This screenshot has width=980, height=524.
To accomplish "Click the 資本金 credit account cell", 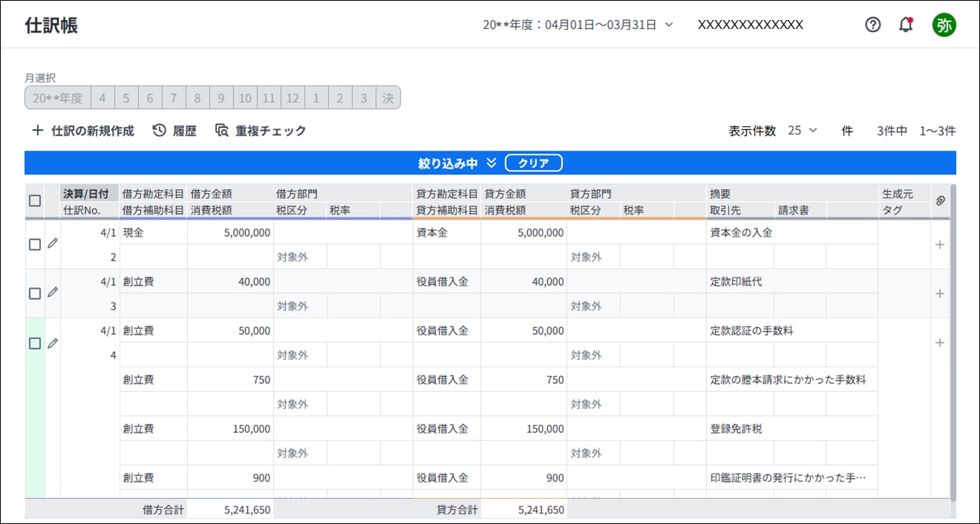I will coord(447,232).
